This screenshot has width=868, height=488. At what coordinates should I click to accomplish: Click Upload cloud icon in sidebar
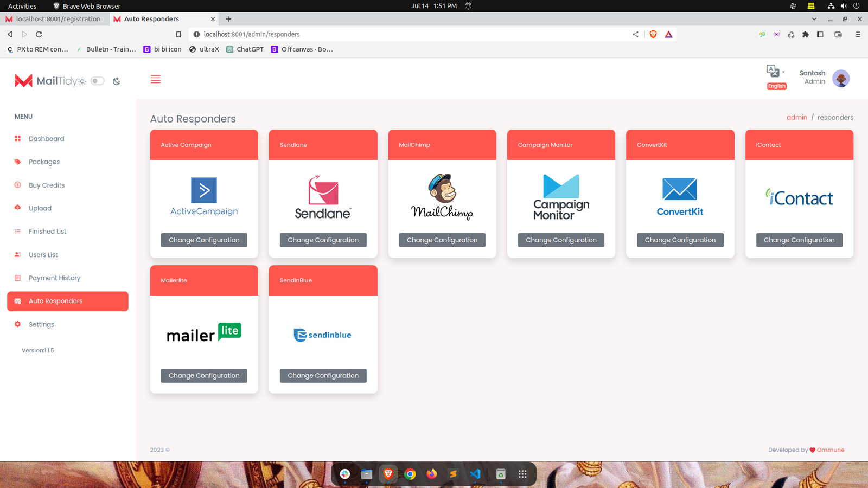tap(17, 208)
